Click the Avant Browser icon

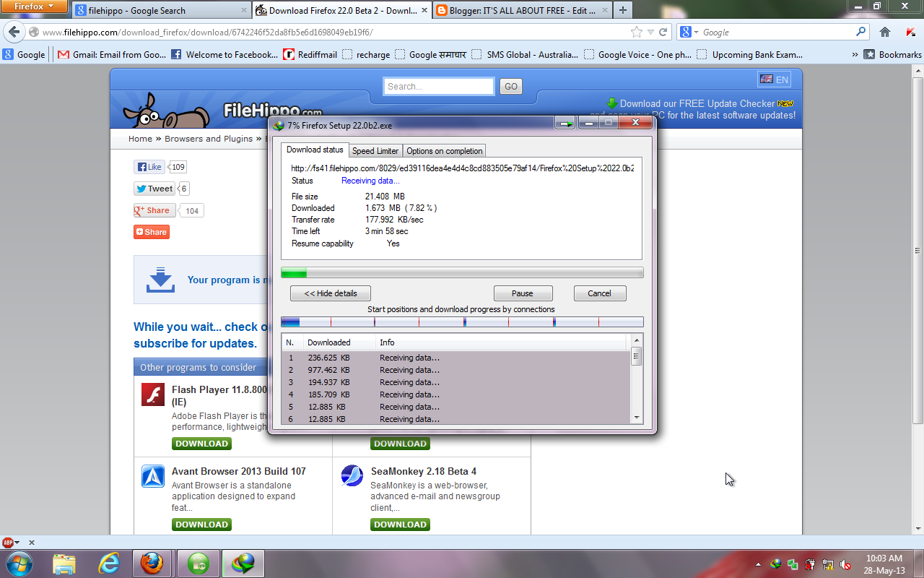click(x=153, y=476)
